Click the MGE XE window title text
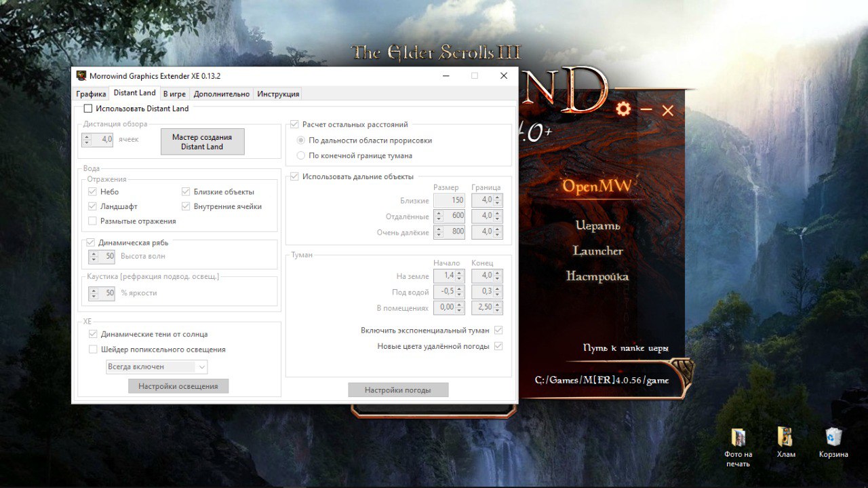The image size is (868, 488). click(155, 76)
